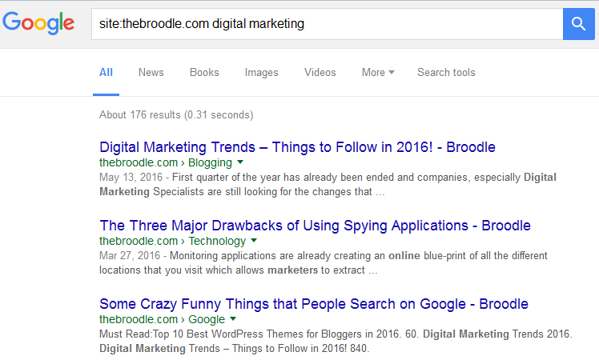This screenshot has width=599, height=364.
Task: Open Search tools options
Action: (446, 72)
